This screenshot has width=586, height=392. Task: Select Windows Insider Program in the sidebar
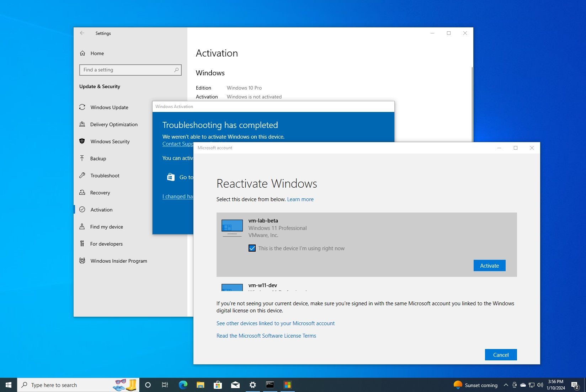click(82, 261)
